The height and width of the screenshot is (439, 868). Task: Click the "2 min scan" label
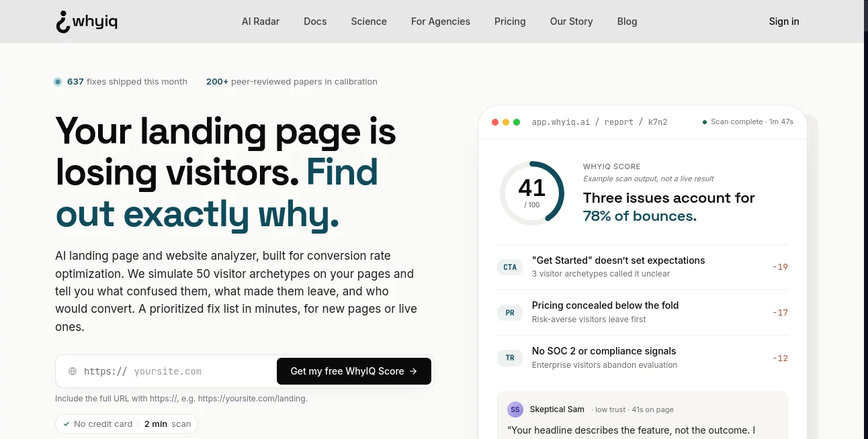coord(167,424)
